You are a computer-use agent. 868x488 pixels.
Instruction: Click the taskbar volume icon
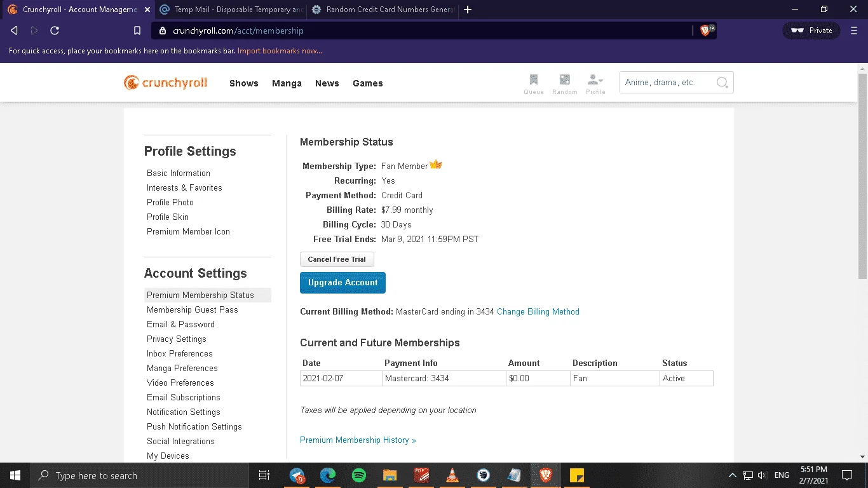tap(762, 475)
